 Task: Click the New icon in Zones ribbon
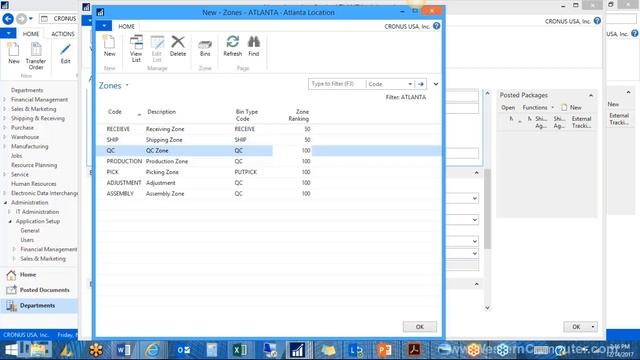[109, 46]
